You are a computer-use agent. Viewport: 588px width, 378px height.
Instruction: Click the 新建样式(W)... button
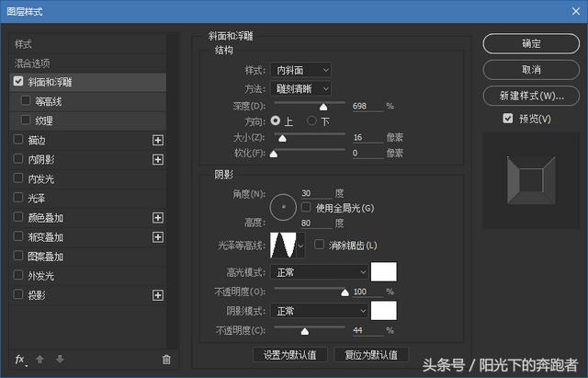coord(531,96)
